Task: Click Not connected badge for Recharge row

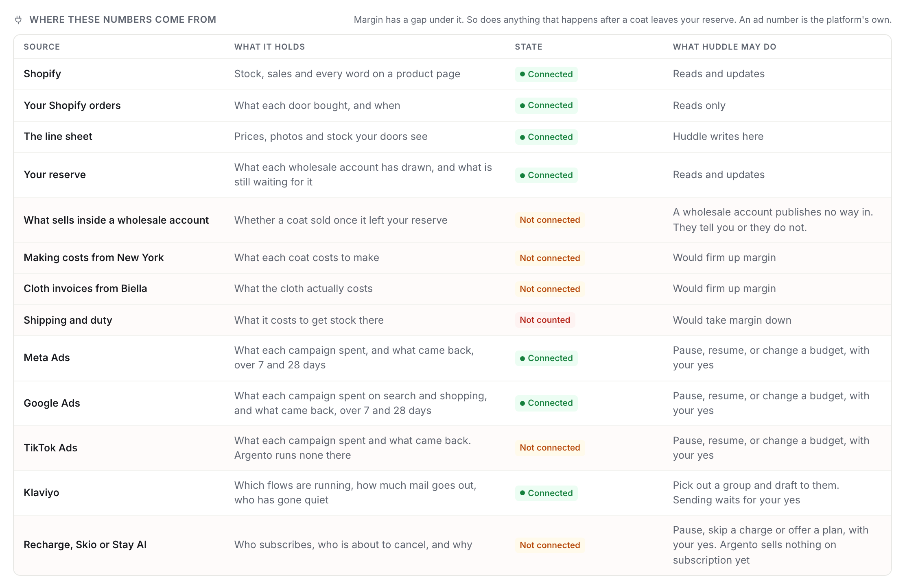Action: [550, 545]
